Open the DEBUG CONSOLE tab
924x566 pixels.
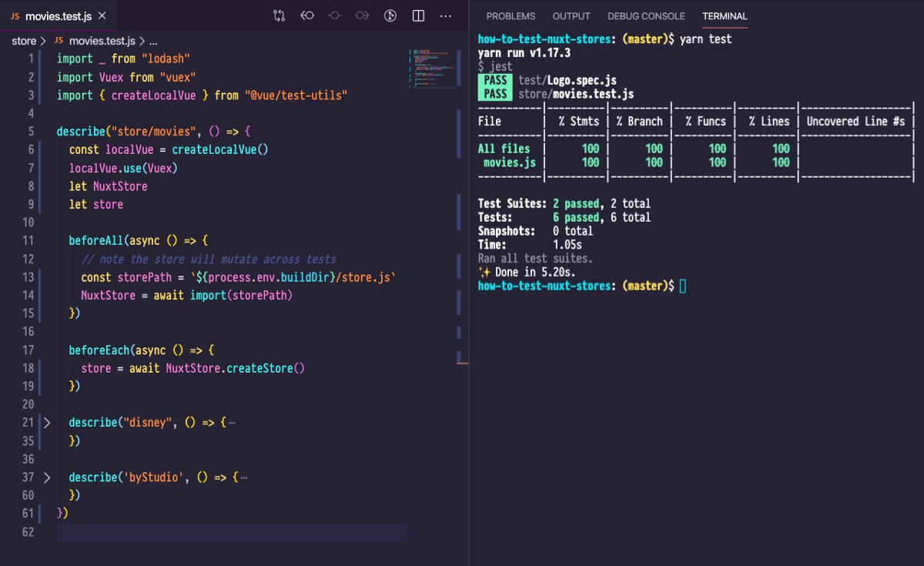click(646, 16)
